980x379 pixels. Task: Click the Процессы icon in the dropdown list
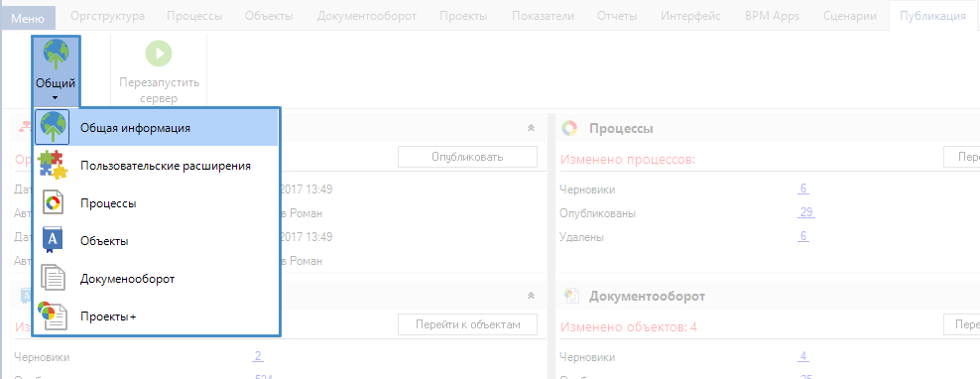pyautogui.click(x=53, y=203)
